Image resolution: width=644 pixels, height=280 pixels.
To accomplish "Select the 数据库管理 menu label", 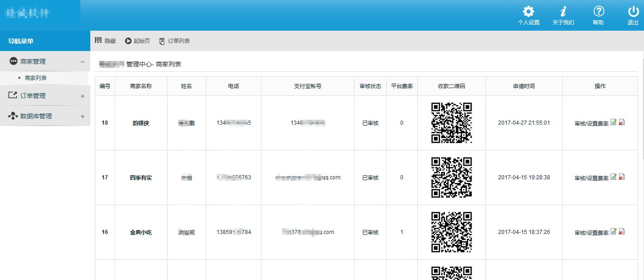I will click(x=36, y=116).
